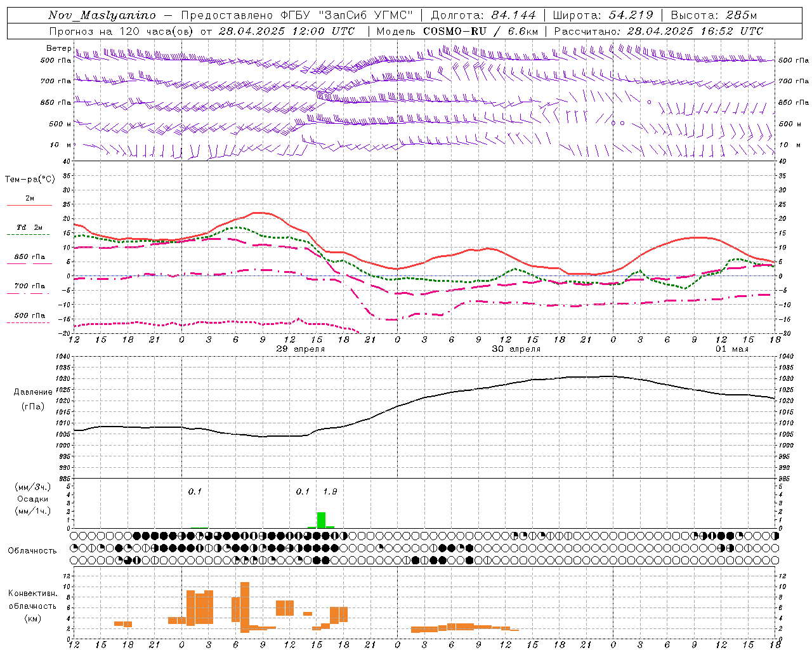The width and height of the screenshot is (812, 650).
Task: Click the Широта: 54.219 header value
Action: click(603, 15)
